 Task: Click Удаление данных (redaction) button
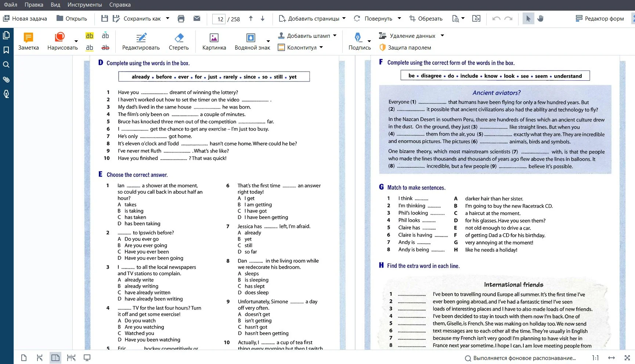(x=407, y=36)
